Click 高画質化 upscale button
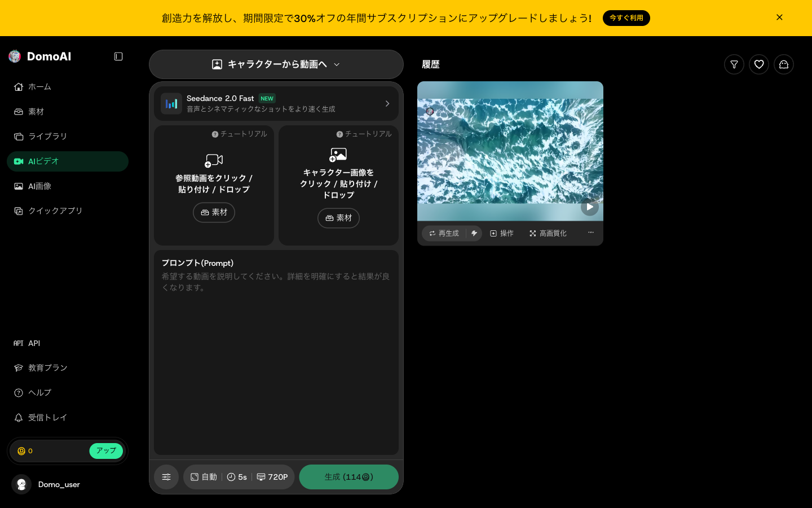Screen dimensions: 812x508 point(548,233)
